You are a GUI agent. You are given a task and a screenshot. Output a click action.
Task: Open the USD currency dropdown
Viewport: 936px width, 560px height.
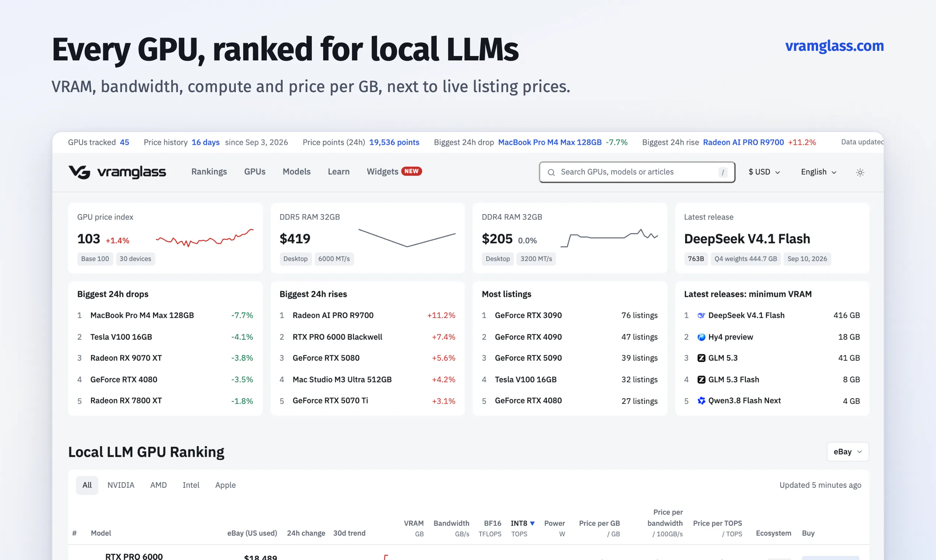pyautogui.click(x=764, y=172)
